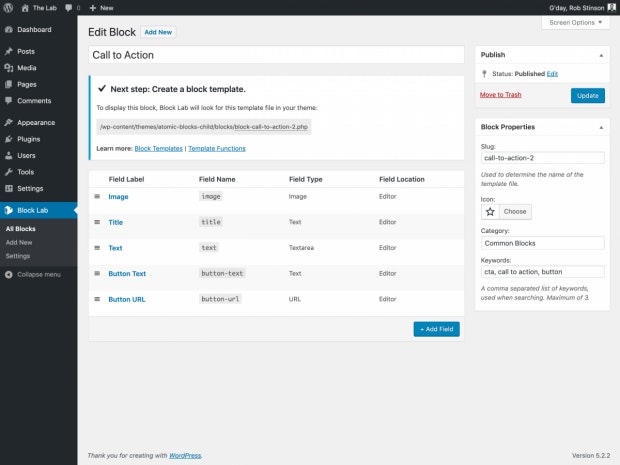Open the Screen Options dropdown
Screen dimensions: 620x465
(575, 23)
